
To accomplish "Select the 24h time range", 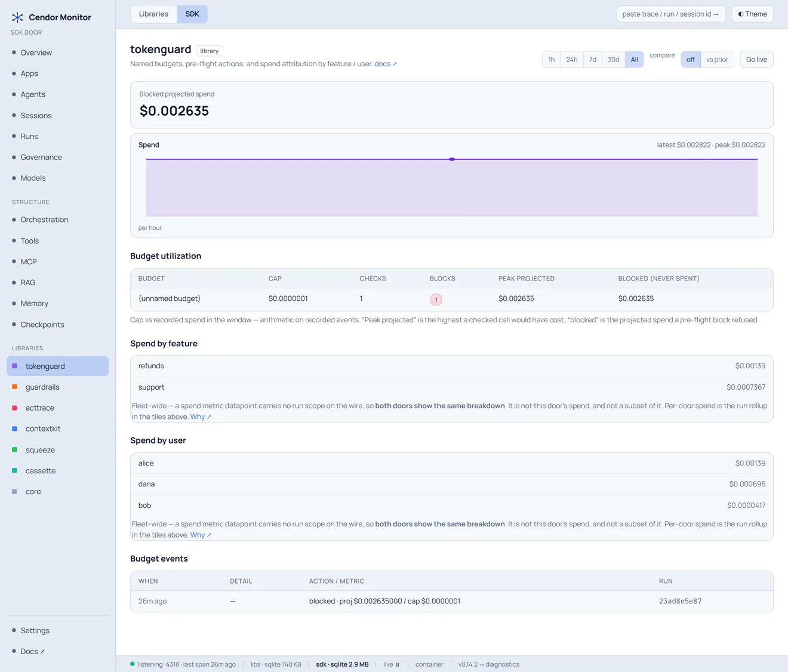I will pos(572,59).
